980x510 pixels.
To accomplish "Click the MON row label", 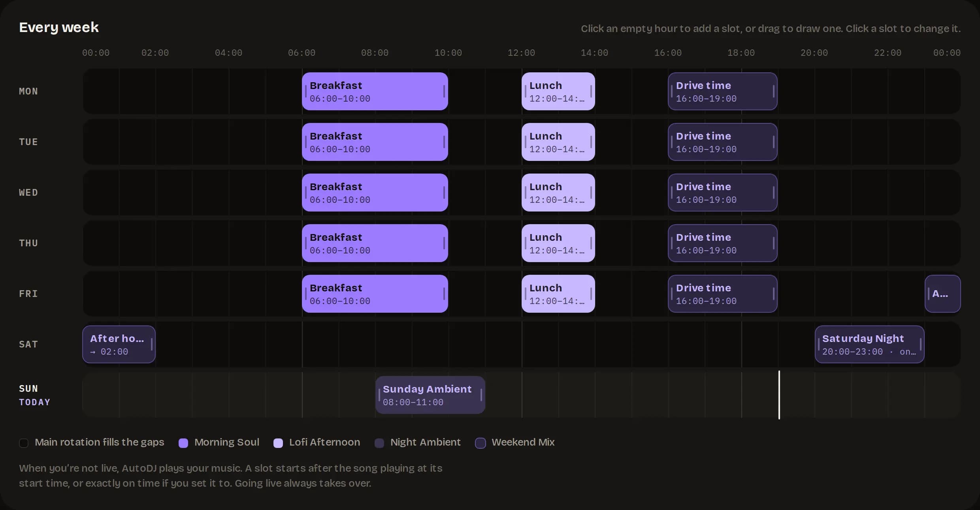I will 28,91.
